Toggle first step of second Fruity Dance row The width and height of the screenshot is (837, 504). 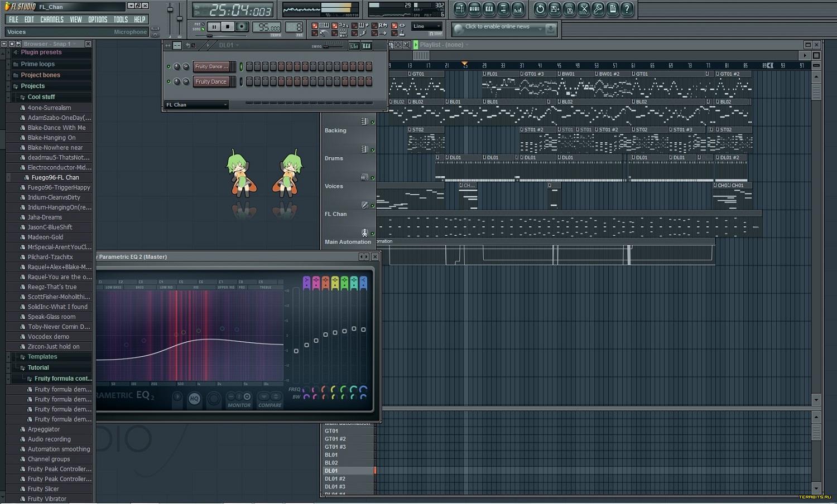coord(249,81)
